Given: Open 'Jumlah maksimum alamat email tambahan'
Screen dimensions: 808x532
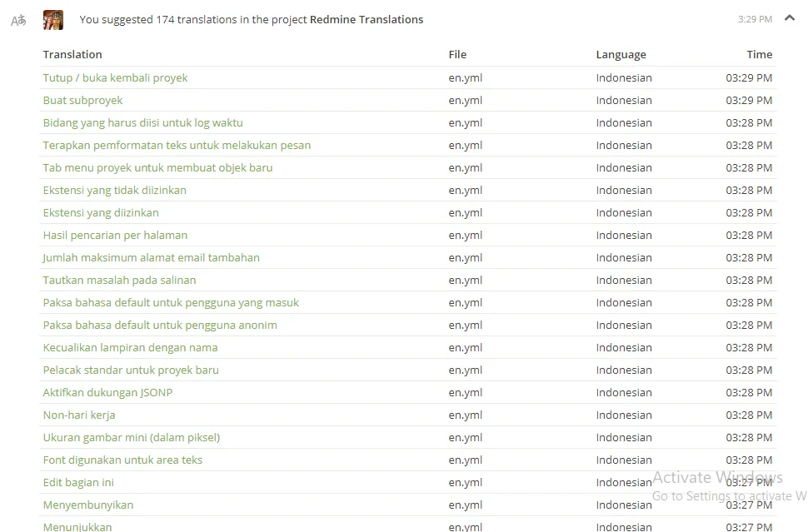Looking at the screenshot, I should click(x=151, y=257).
